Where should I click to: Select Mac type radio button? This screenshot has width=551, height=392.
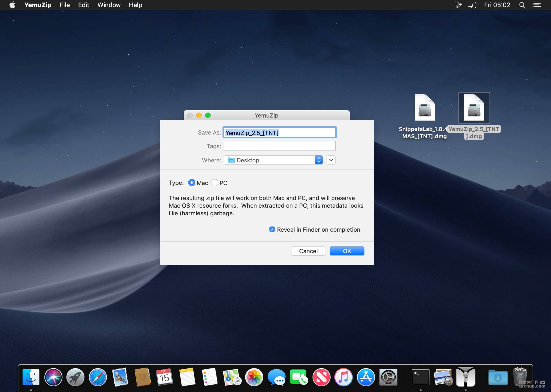point(192,183)
